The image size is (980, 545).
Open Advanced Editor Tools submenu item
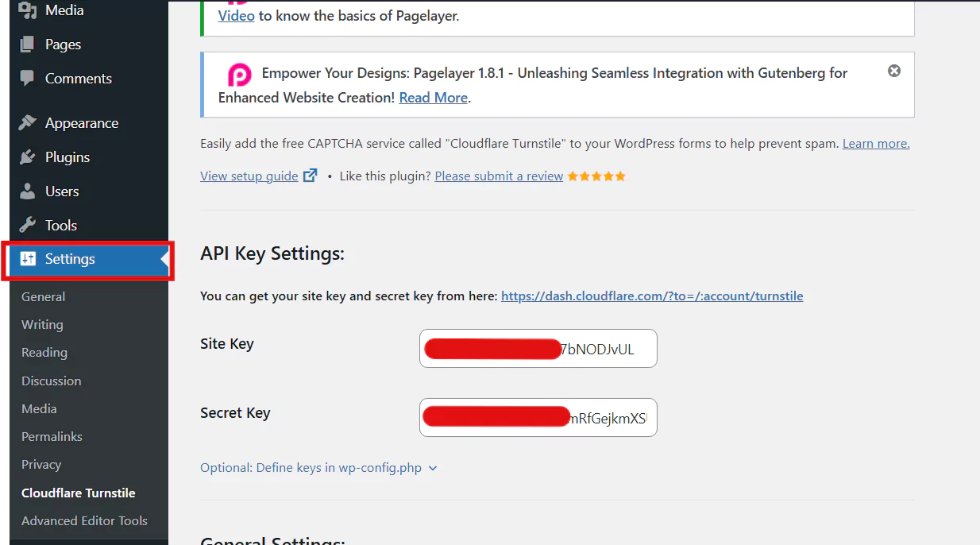click(x=84, y=520)
